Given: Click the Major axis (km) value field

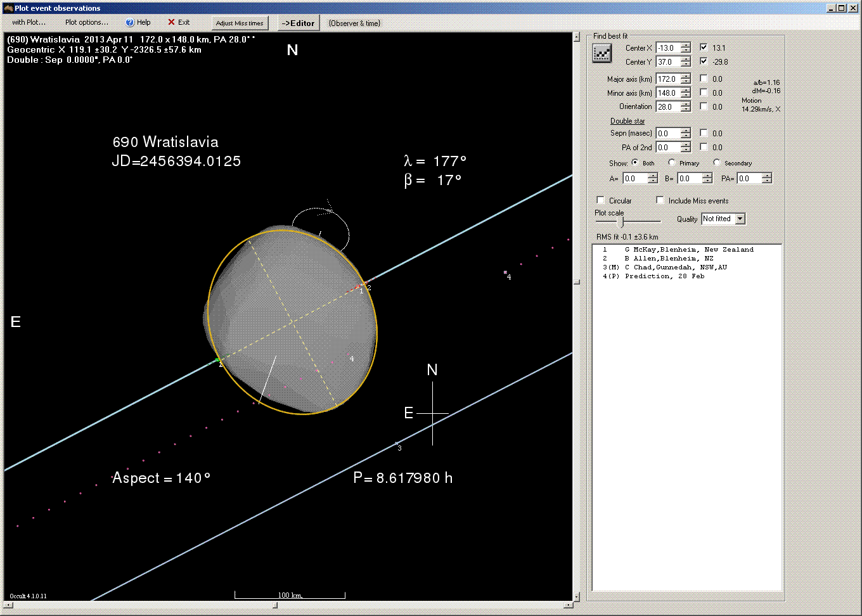Looking at the screenshot, I should [x=668, y=79].
